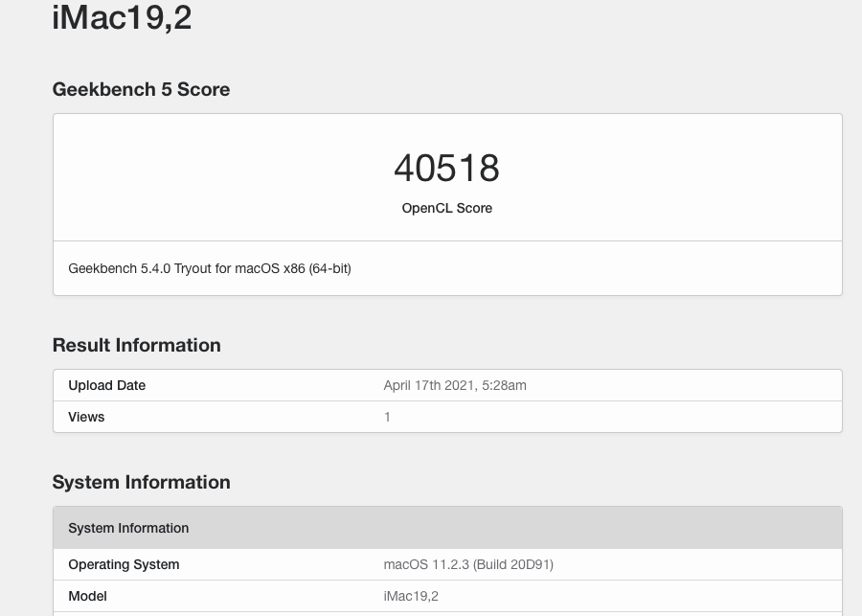Viewport: 862px width, 616px height.
Task: Click the Geekbench 5 Score heading
Action: (x=141, y=89)
